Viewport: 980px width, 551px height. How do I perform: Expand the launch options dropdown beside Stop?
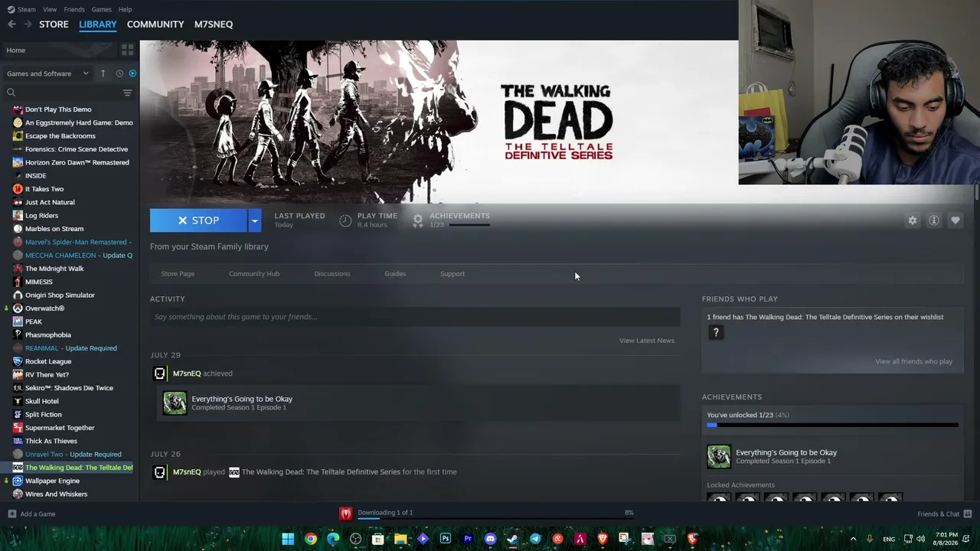point(254,220)
